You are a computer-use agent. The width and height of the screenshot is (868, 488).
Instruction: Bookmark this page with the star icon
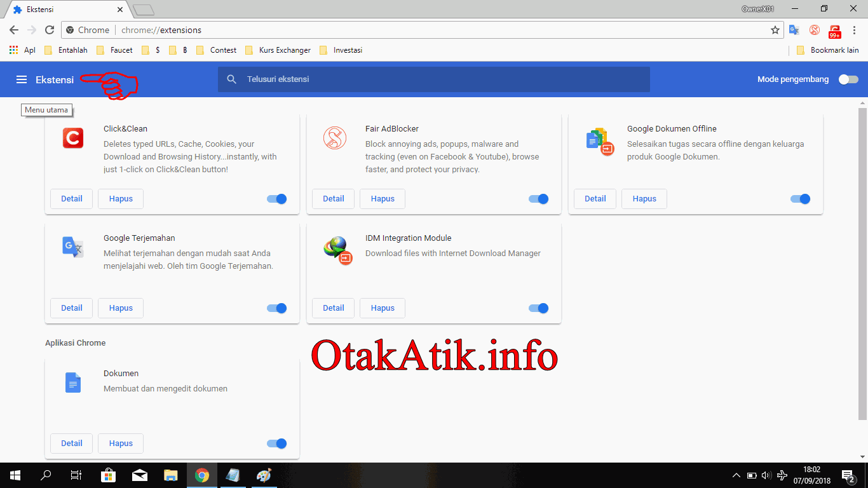point(775,30)
